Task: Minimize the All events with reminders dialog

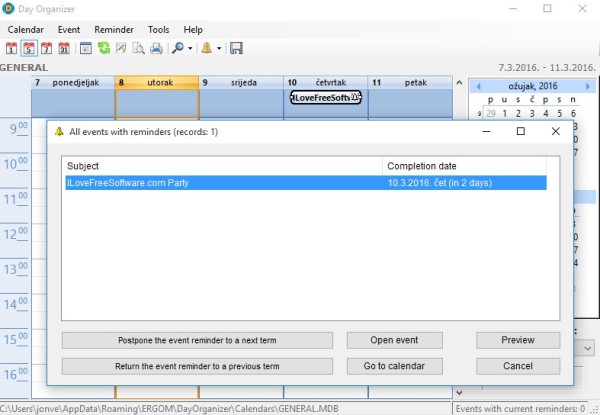Action: click(x=486, y=131)
